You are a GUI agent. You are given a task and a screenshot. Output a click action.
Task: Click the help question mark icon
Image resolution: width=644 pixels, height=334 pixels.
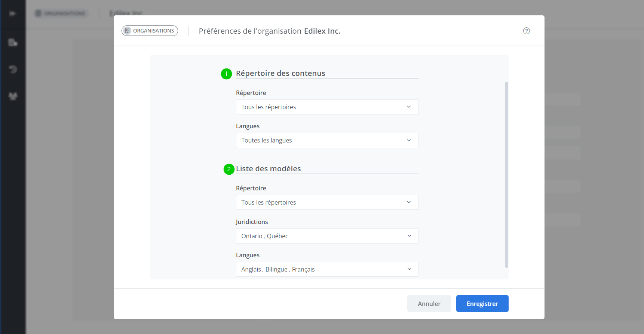coord(526,31)
